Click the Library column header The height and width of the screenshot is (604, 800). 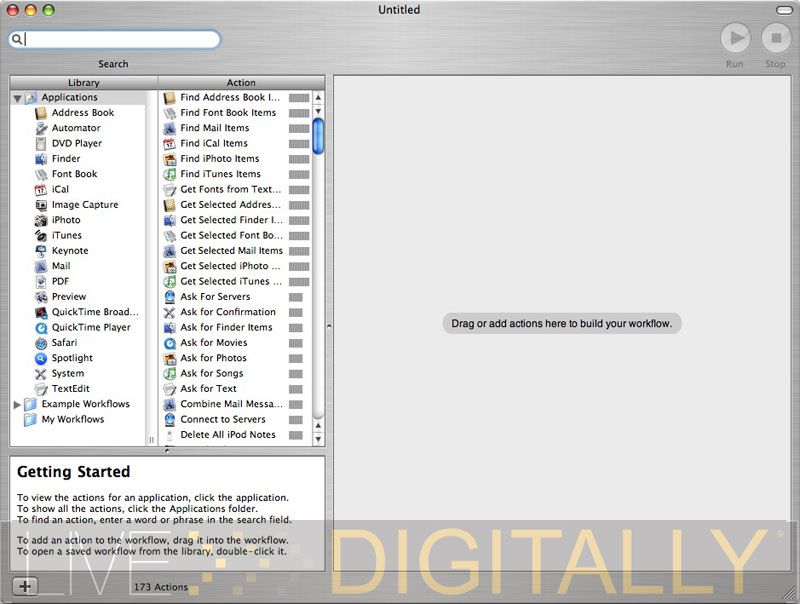pyautogui.click(x=84, y=83)
